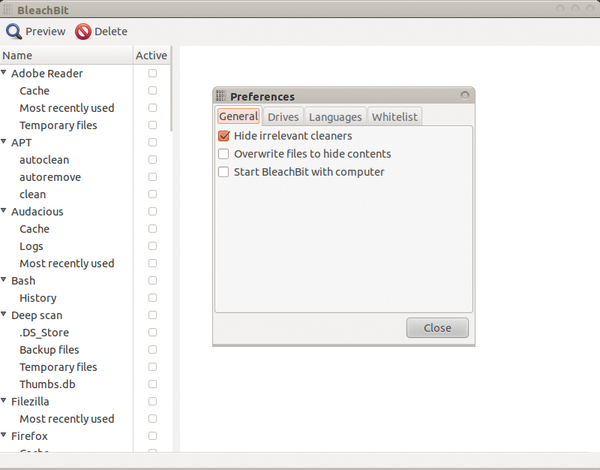Collapse the Filezilla group
The image size is (600, 470).
click(4, 401)
